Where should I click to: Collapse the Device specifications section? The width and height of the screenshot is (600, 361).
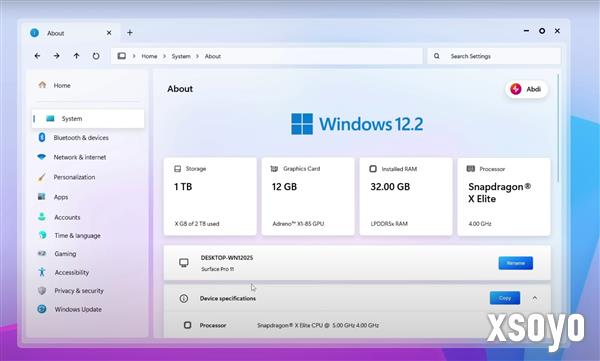[535, 298]
